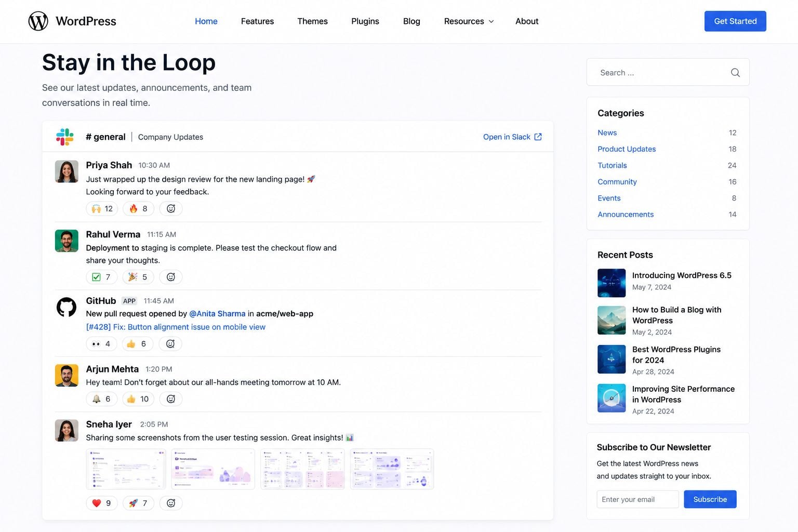The height and width of the screenshot is (532, 798).
Task: Open the Themes nav item
Action: (x=312, y=21)
